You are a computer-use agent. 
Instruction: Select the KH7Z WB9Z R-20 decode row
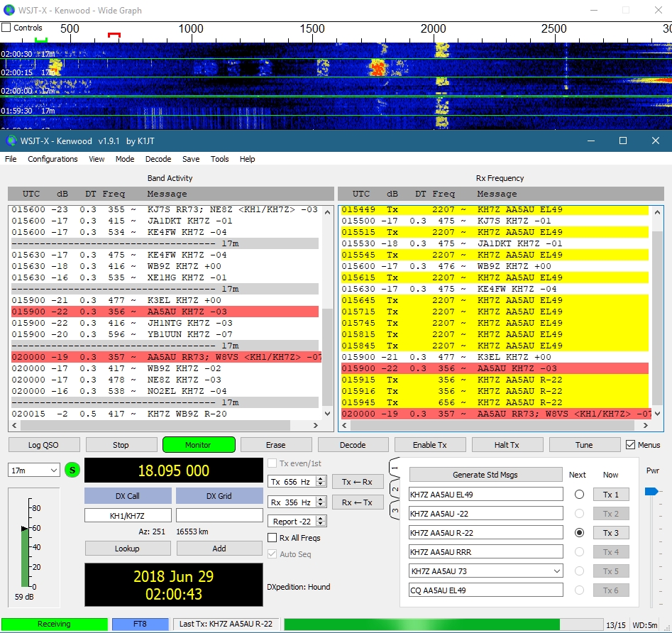pyautogui.click(x=165, y=414)
